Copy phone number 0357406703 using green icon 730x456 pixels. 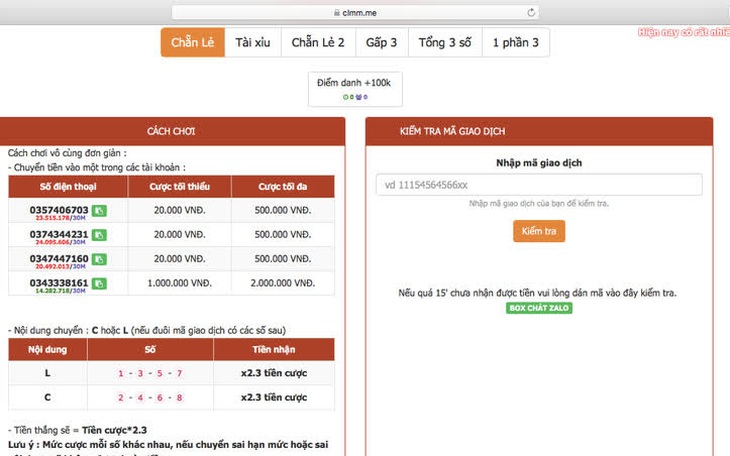point(99,211)
